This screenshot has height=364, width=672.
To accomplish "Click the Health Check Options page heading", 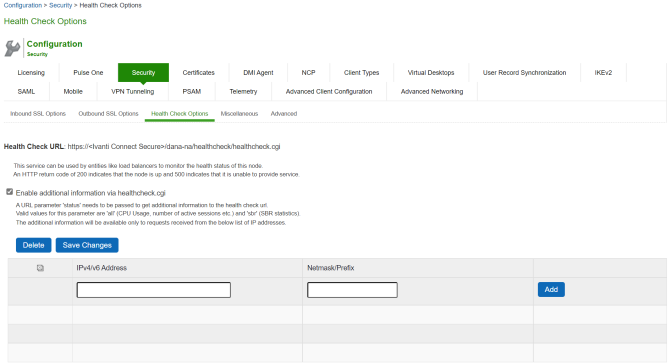I will [45, 21].
